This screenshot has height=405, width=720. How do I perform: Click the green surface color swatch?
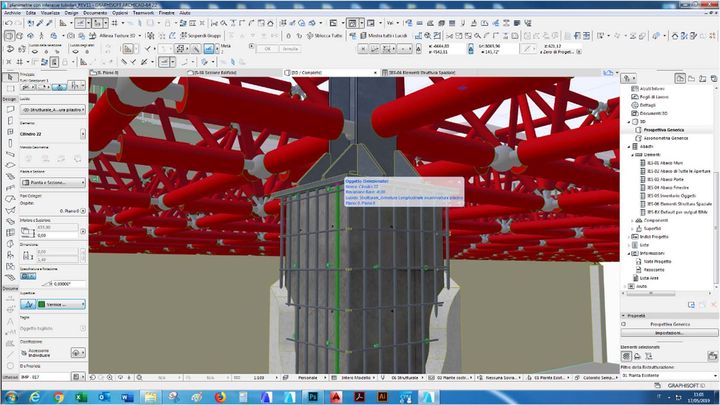tap(41, 304)
